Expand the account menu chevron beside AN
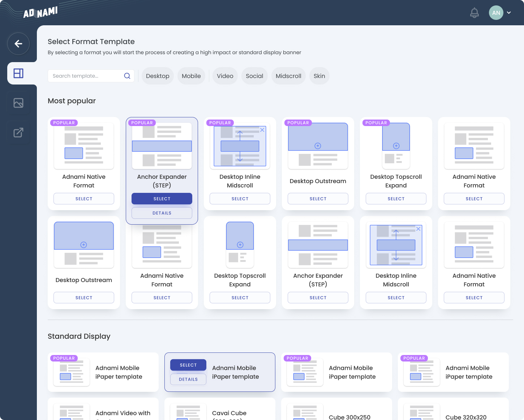This screenshot has height=420, width=524. (x=509, y=13)
